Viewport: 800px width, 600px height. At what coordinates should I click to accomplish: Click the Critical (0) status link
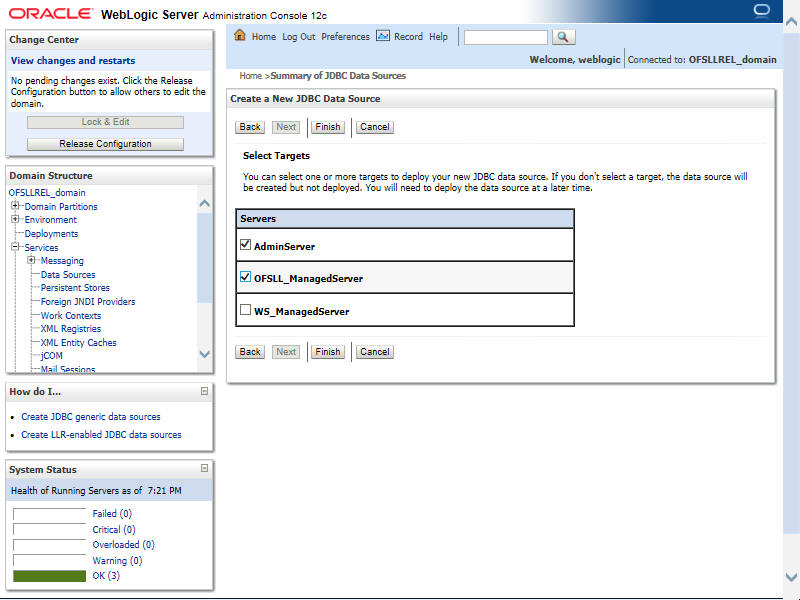(114, 530)
